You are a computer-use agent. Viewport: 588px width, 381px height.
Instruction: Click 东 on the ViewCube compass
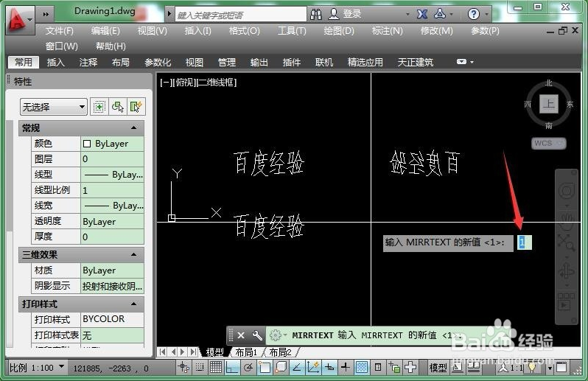click(570, 104)
